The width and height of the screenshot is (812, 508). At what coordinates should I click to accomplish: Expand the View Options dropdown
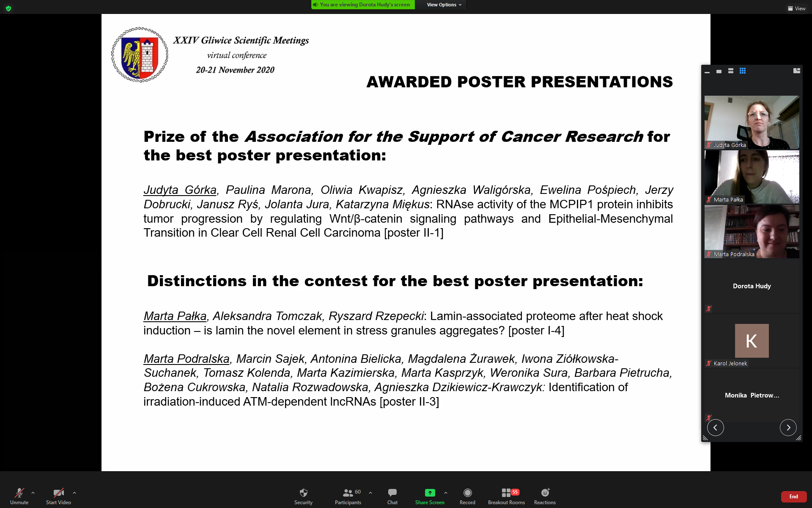[x=444, y=5]
